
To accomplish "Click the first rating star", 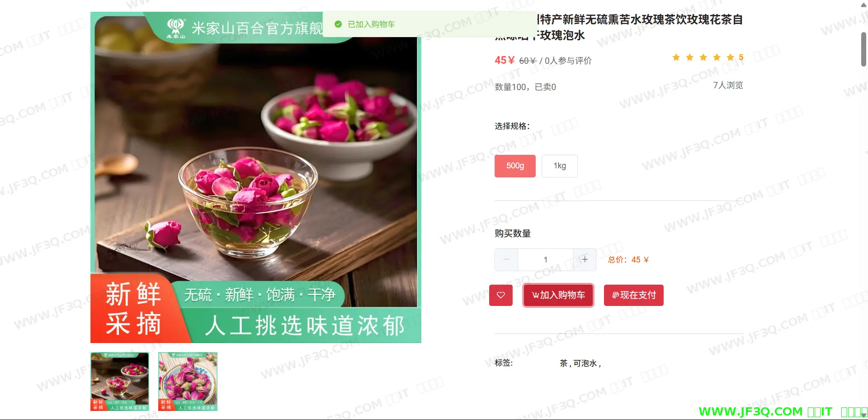I will pyautogui.click(x=676, y=57).
